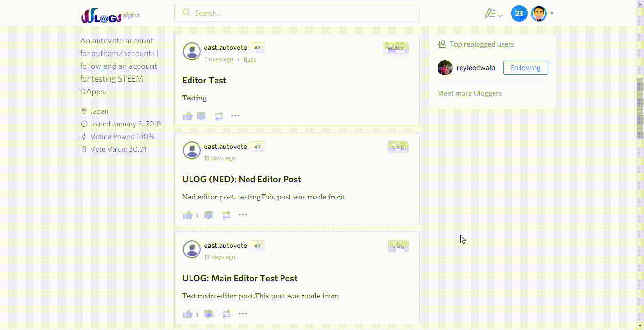Click 'Joined January 5, 2018' text

pyautogui.click(x=125, y=124)
